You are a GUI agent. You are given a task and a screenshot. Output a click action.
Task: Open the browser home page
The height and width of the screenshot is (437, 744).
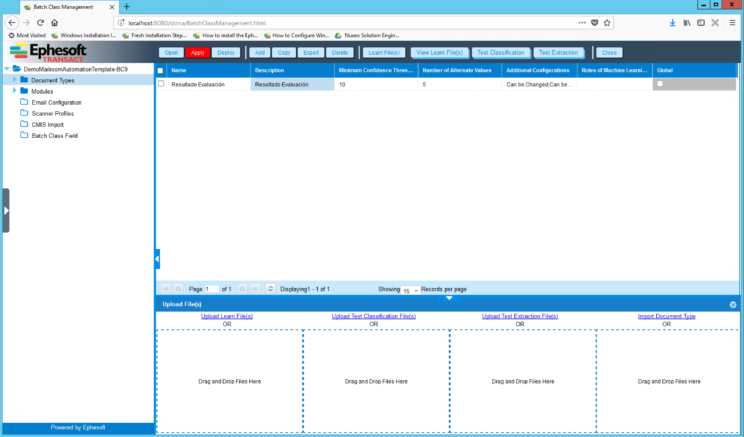coord(55,22)
